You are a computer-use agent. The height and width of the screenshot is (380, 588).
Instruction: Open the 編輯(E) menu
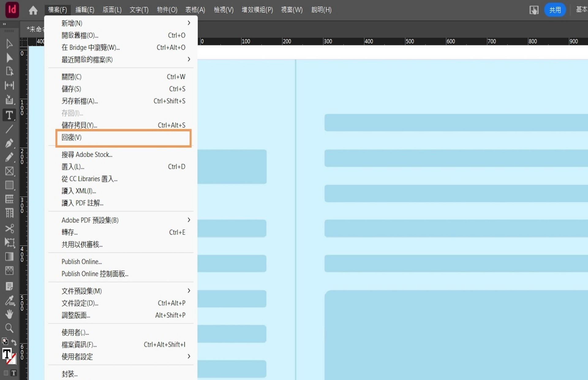pos(85,10)
